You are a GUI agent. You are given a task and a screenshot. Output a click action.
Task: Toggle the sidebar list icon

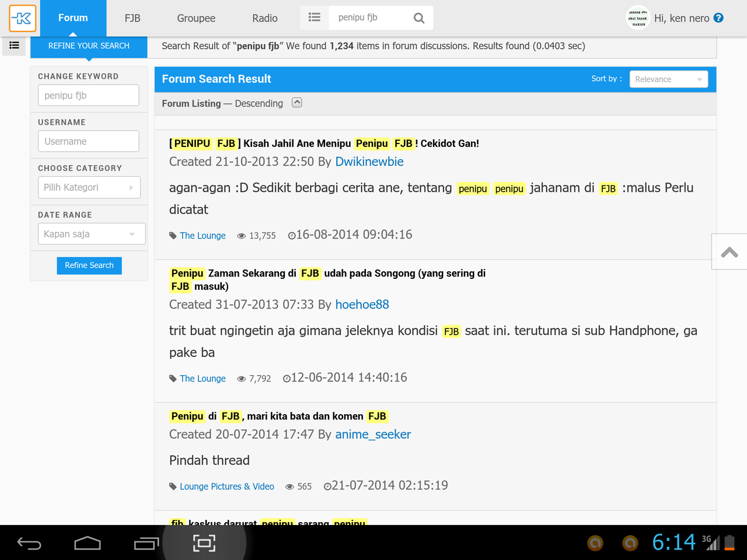[14, 45]
